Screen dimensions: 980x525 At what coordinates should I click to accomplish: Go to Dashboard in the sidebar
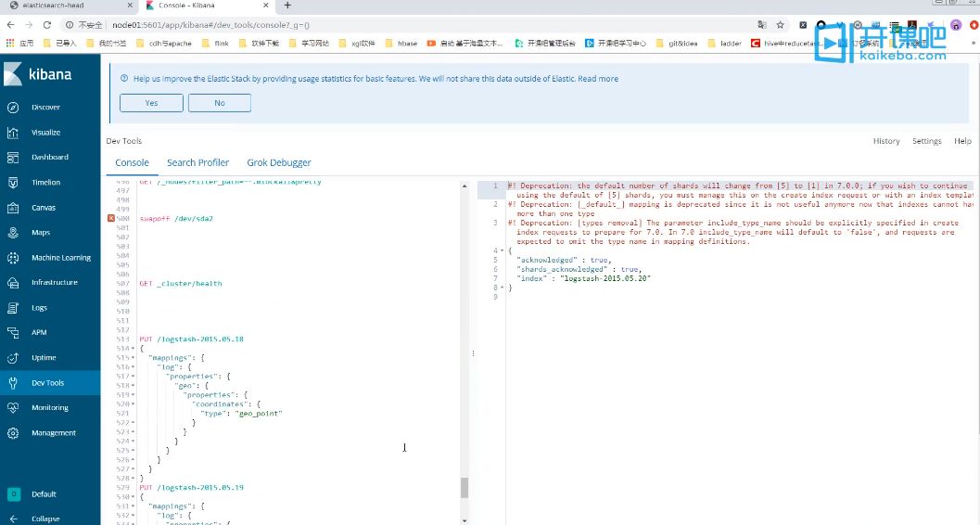coord(49,158)
